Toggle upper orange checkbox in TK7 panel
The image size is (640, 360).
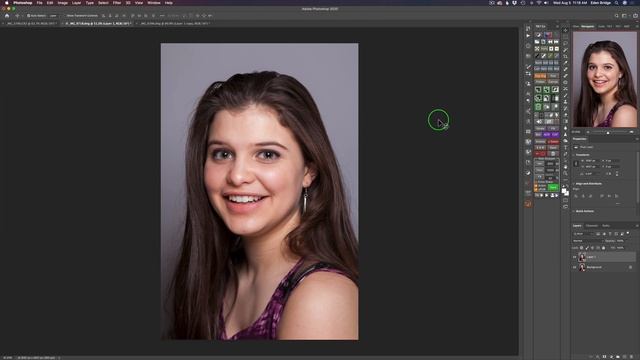click(x=536, y=186)
